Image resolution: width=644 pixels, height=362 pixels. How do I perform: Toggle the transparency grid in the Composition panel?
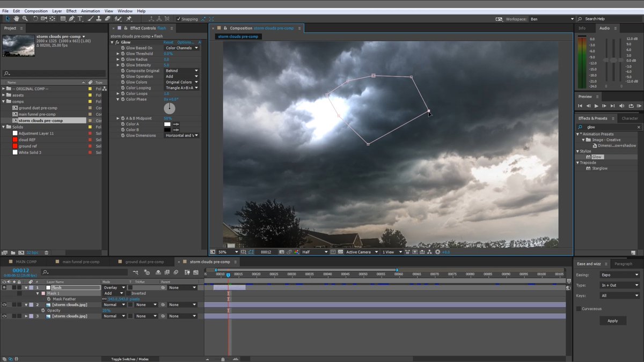point(340,252)
